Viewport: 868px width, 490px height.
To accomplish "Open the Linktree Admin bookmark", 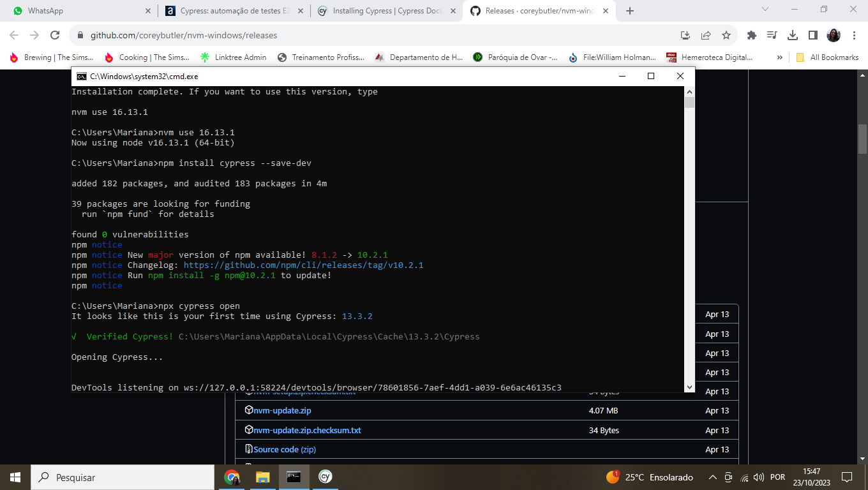I will 234,57.
